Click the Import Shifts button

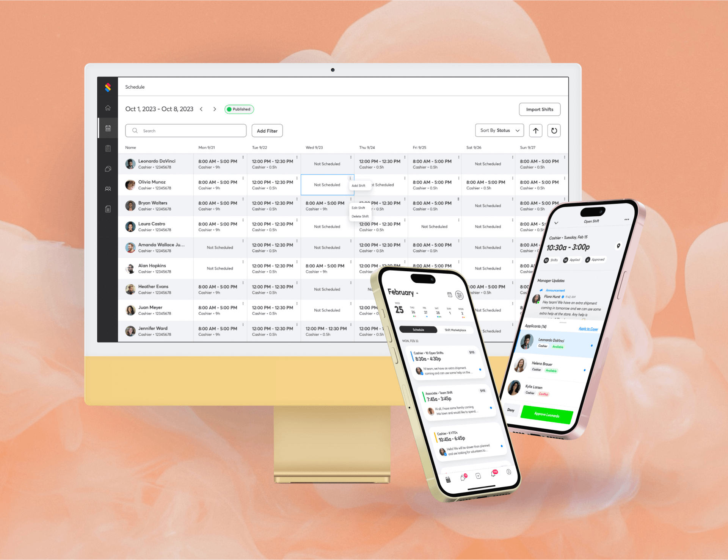(539, 109)
